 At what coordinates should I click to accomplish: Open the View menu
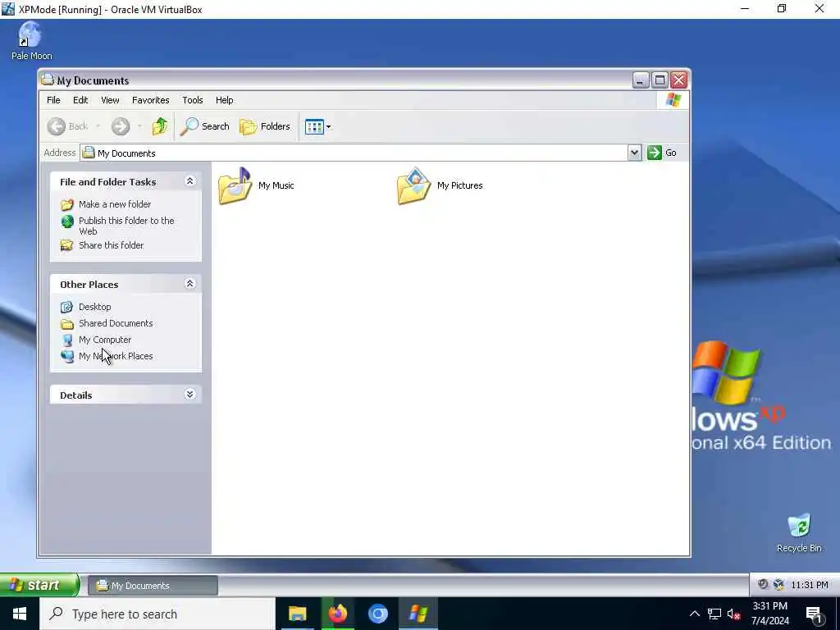[111, 100]
